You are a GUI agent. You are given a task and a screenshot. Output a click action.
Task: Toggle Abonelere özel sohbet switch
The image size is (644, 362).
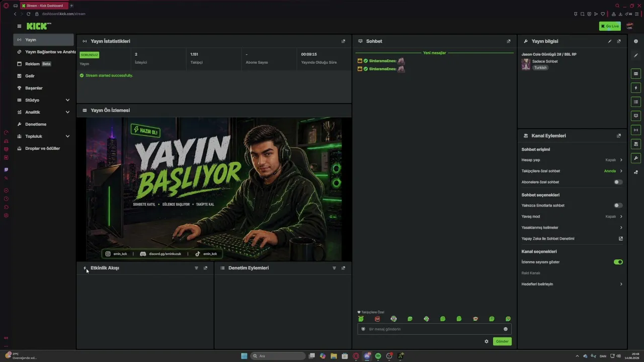618,182
